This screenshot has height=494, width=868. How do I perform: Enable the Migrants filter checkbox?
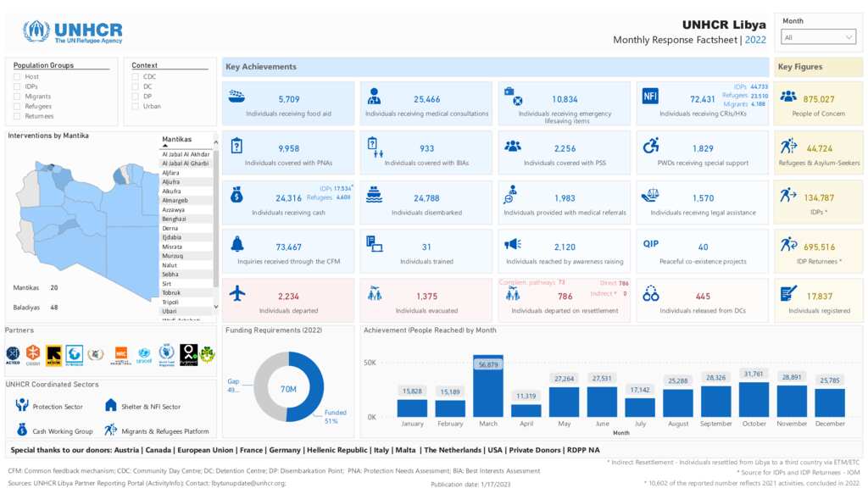[x=17, y=97]
